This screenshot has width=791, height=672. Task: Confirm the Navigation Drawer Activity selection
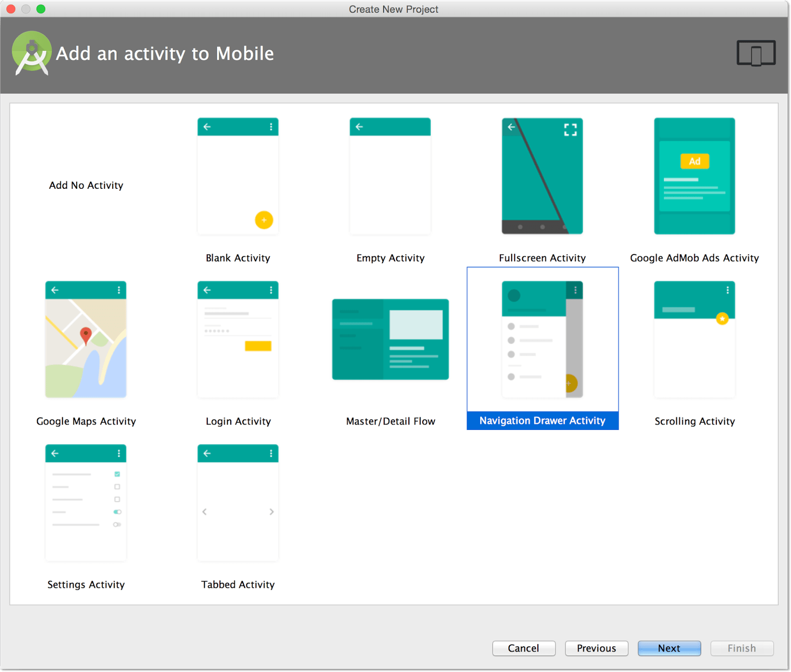tap(542, 339)
